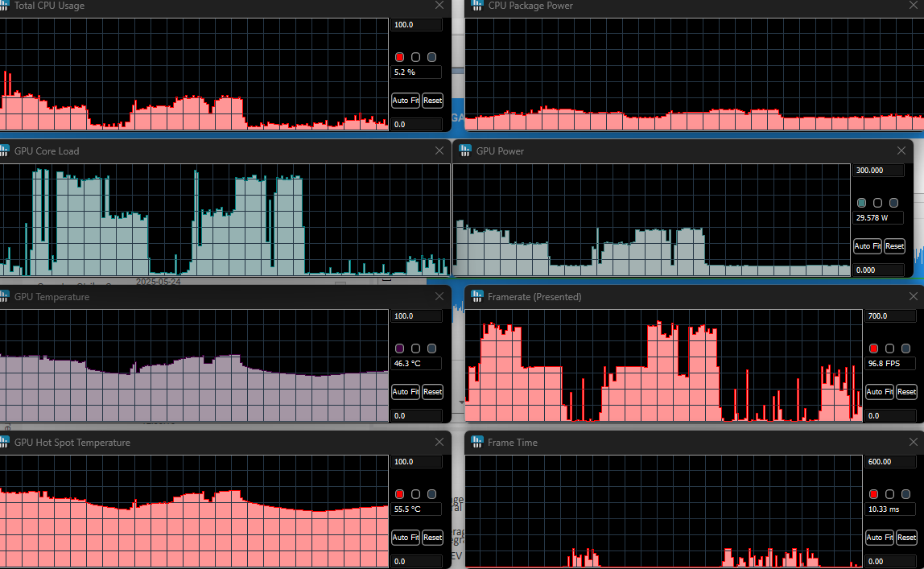Screen dimensions: 924x569
Task: Click the 55.5 °C hot spot temperature reading
Action: pyautogui.click(x=417, y=509)
